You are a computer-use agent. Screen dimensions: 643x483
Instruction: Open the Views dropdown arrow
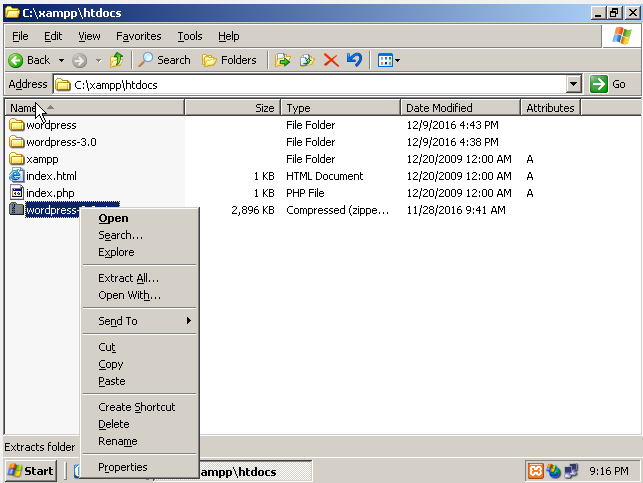point(397,61)
